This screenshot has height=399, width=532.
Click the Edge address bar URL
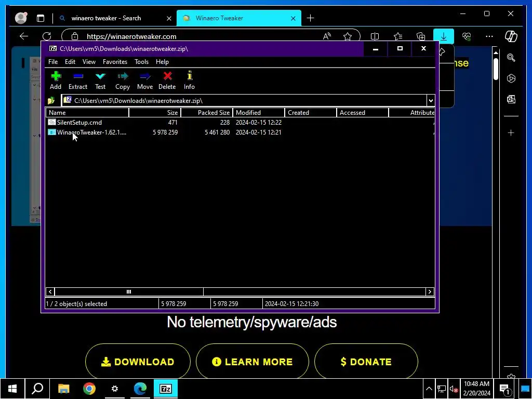coord(131,36)
